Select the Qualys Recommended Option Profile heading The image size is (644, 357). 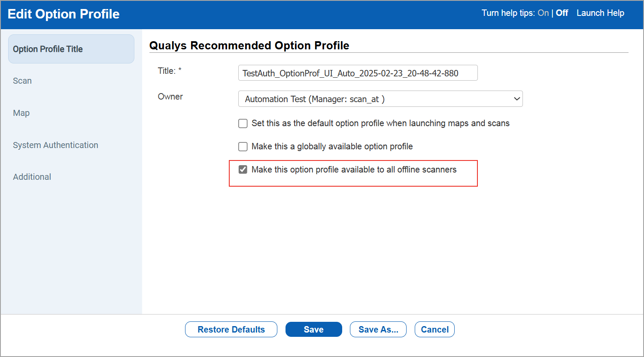249,45
